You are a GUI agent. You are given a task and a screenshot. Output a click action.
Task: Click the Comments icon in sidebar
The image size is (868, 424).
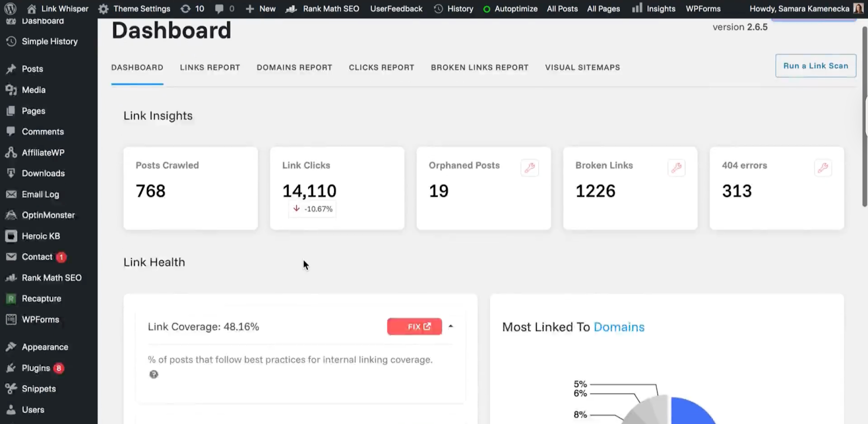tap(11, 131)
